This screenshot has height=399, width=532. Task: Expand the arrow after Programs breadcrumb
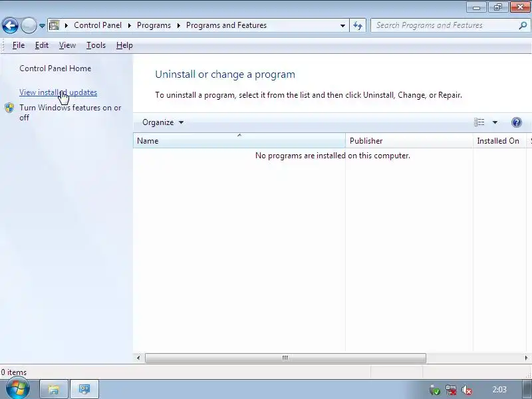pos(178,25)
